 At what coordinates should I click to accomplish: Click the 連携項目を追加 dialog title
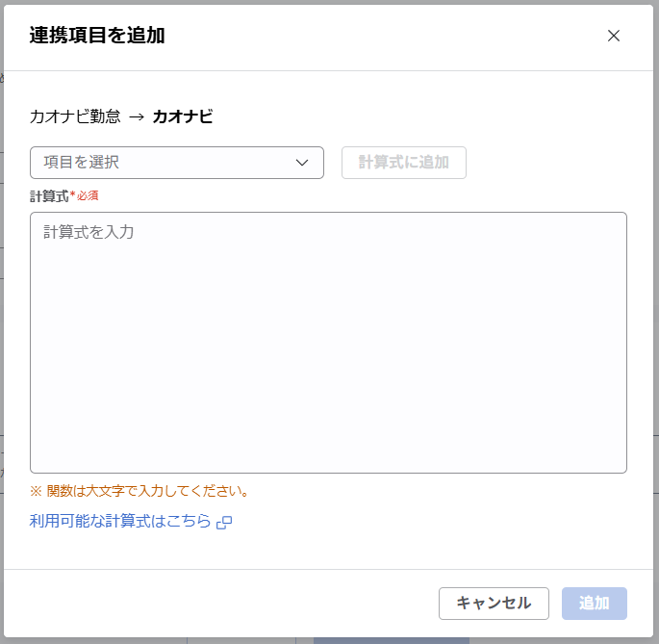click(x=97, y=36)
